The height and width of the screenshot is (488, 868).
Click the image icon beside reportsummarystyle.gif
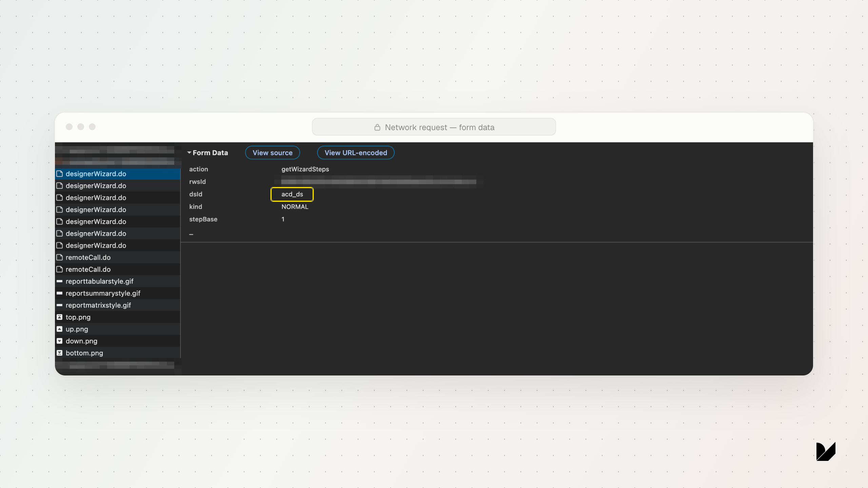coord(60,293)
